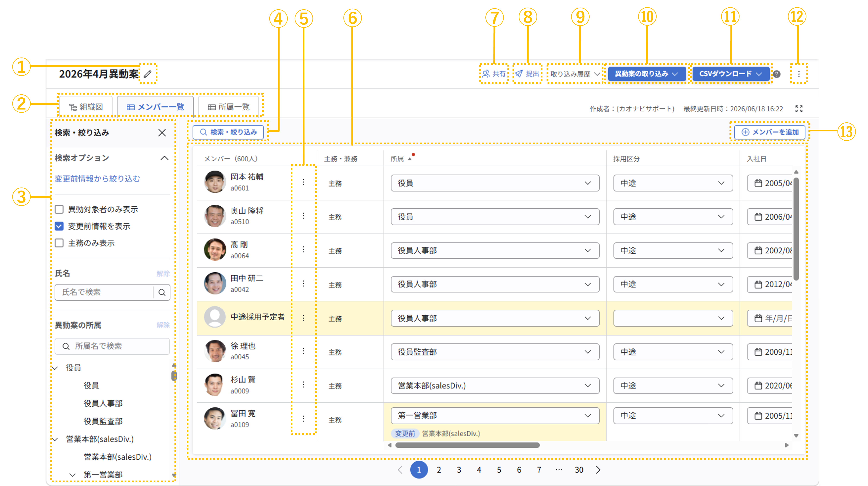This screenshot has width=868, height=486.
Task: Enable 主務のみ表示 checkbox
Action: [59, 243]
